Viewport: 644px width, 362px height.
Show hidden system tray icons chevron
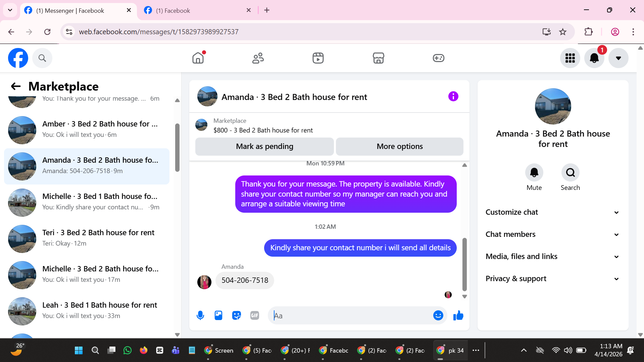coord(524,351)
